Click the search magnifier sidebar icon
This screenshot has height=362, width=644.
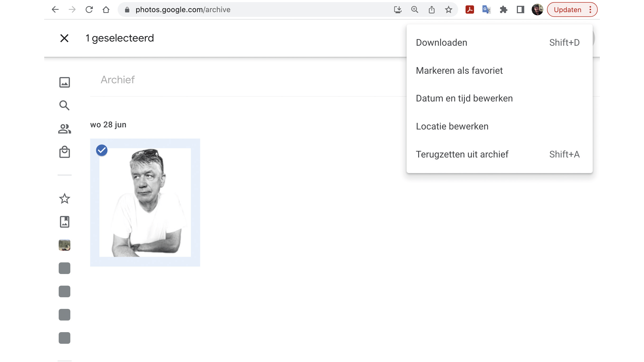(x=64, y=105)
